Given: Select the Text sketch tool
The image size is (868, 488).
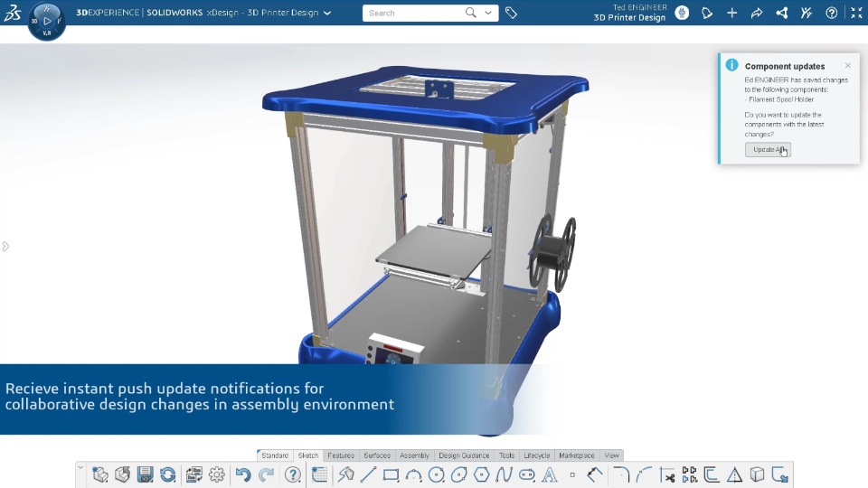Looking at the screenshot, I should click(x=549, y=474).
